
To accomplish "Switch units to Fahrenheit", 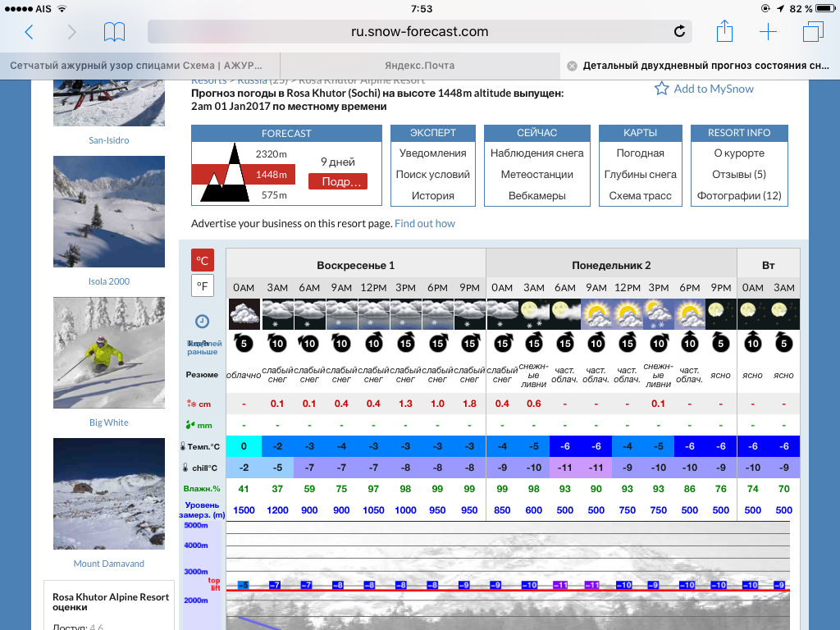I will [203, 285].
